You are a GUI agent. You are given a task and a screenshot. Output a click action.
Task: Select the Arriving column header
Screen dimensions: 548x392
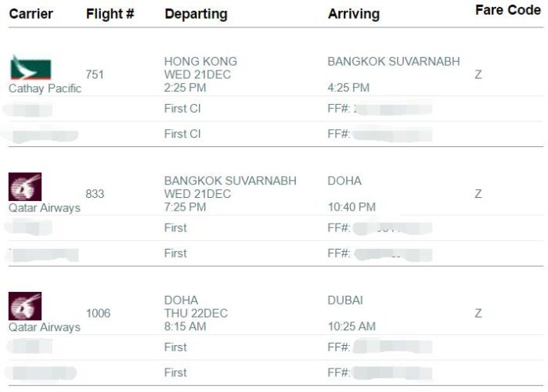pyautogui.click(x=354, y=14)
